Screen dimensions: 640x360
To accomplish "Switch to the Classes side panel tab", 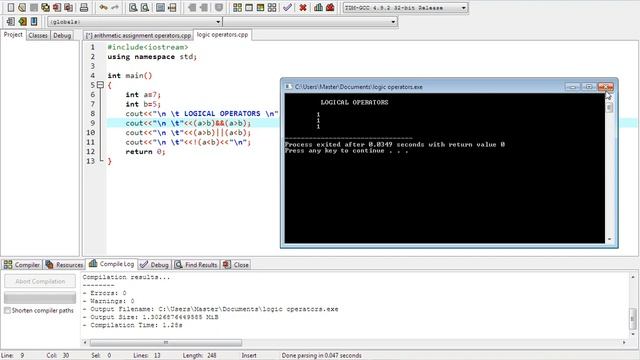I will tap(38, 36).
